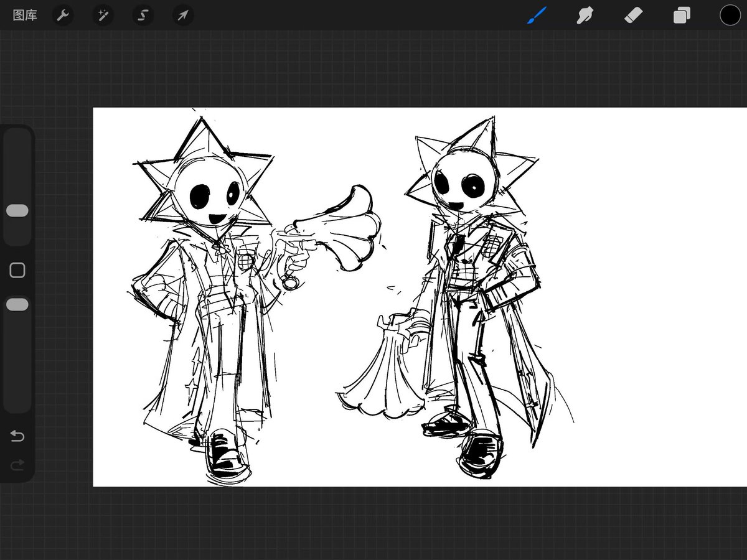Open the Layers panel

coord(682,15)
